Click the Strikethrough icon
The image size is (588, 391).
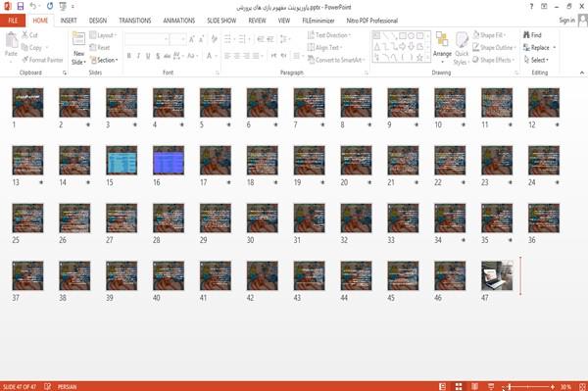coord(167,56)
